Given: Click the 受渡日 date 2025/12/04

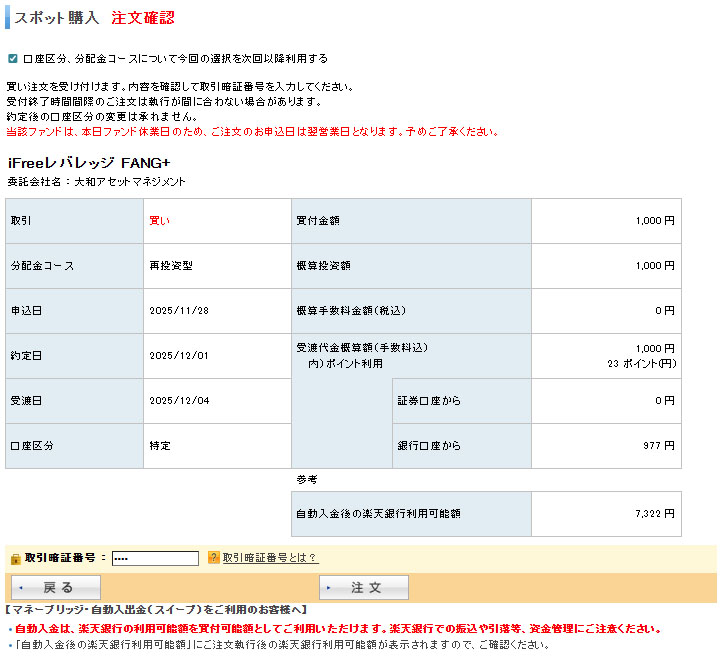Looking at the screenshot, I should (x=179, y=401).
